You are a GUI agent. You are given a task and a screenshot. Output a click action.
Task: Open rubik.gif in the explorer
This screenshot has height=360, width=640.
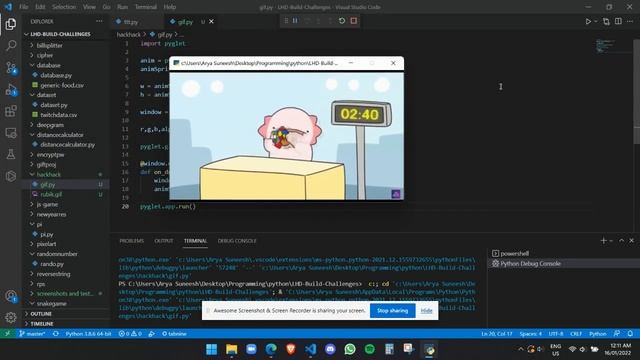tap(51, 194)
